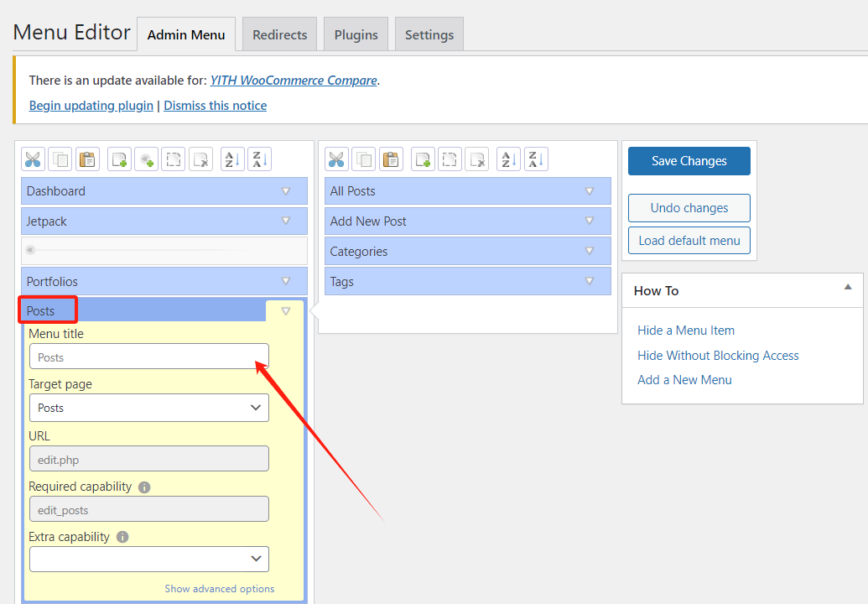Screen dimensions: 868x604
Task: Click the Delete menu icon in the left toolbar
Action: 200,159
